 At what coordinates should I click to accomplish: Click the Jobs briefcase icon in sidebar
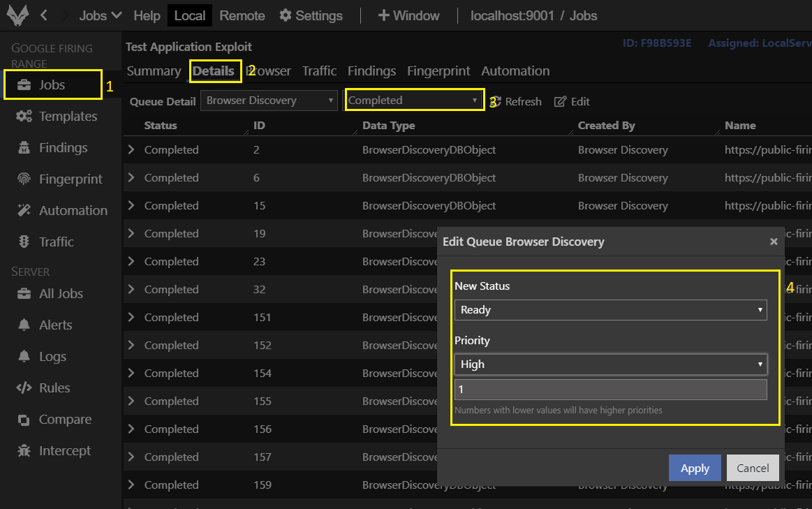pyautogui.click(x=24, y=85)
